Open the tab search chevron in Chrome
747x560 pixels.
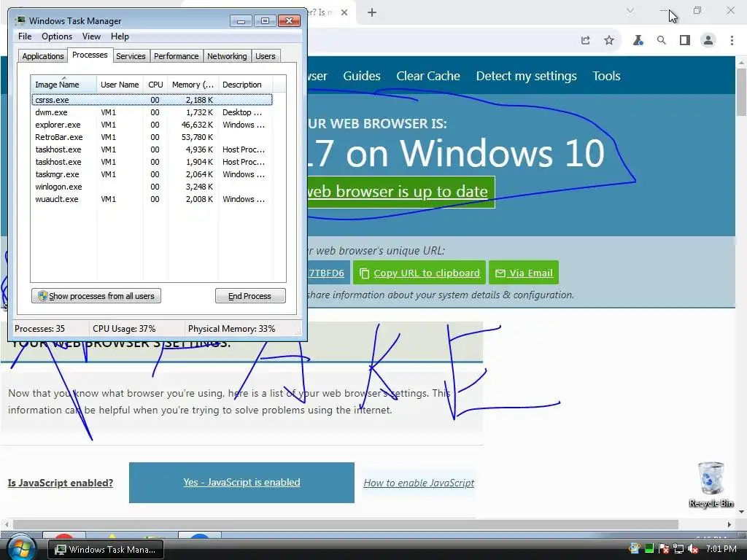tap(630, 10)
